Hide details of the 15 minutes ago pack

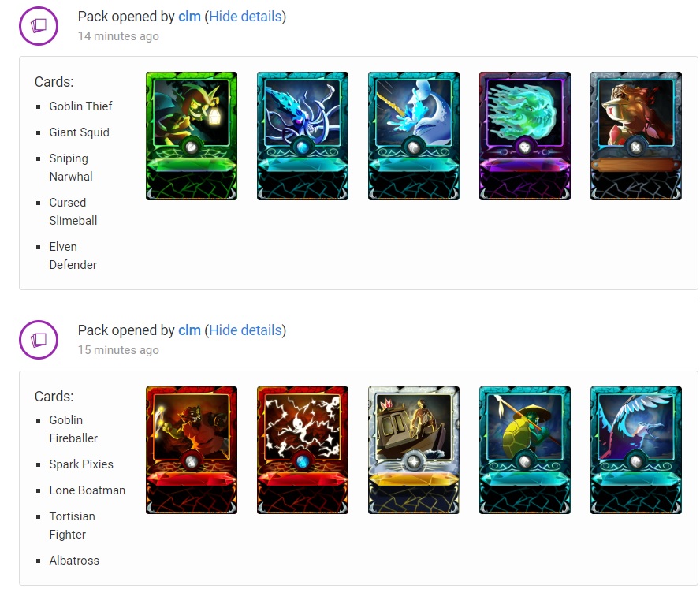click(245, 330)
